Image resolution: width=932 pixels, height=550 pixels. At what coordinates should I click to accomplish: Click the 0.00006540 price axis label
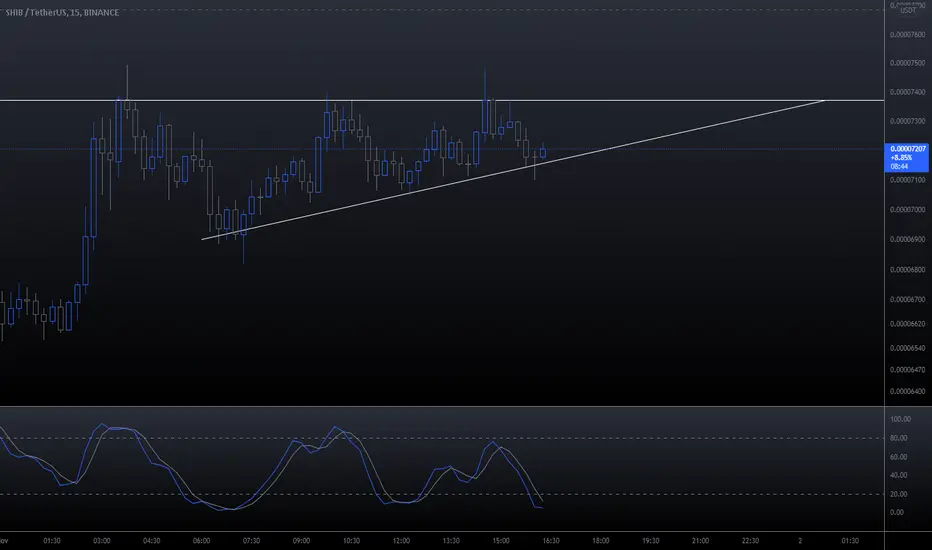point(908,348)
